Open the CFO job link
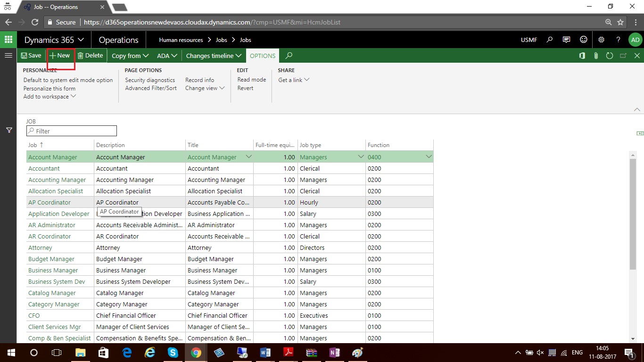The image size is (644, 362). tap(34, 315)
